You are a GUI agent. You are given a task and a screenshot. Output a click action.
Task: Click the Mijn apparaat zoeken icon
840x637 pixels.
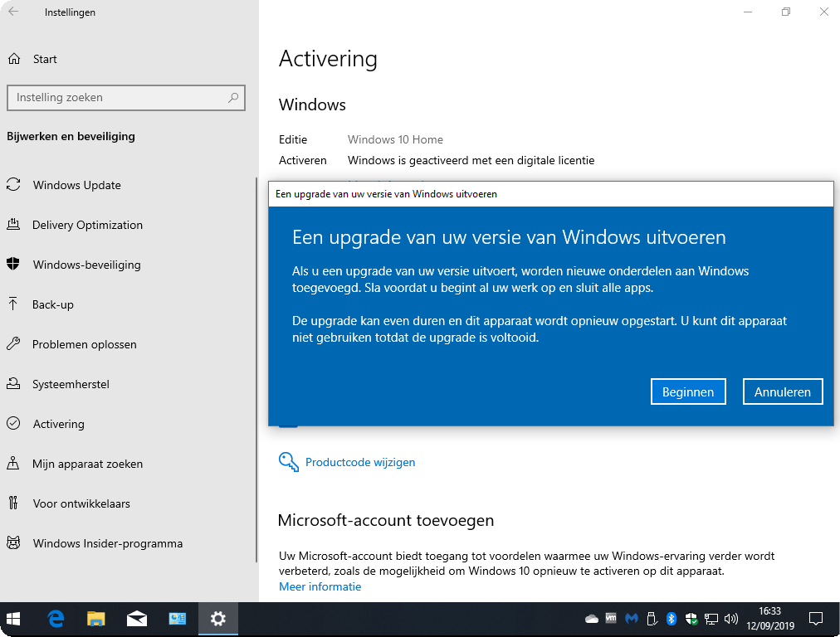pos(13,464)
